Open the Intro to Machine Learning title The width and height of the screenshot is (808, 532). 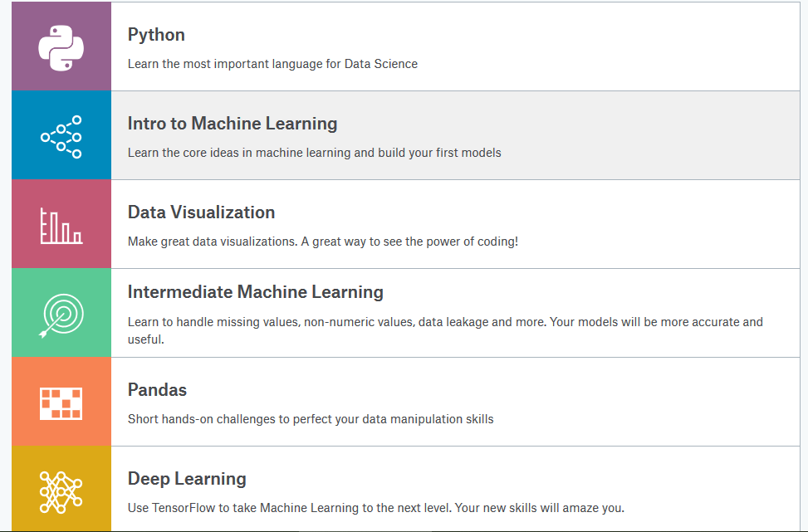[x=233, y=124]
